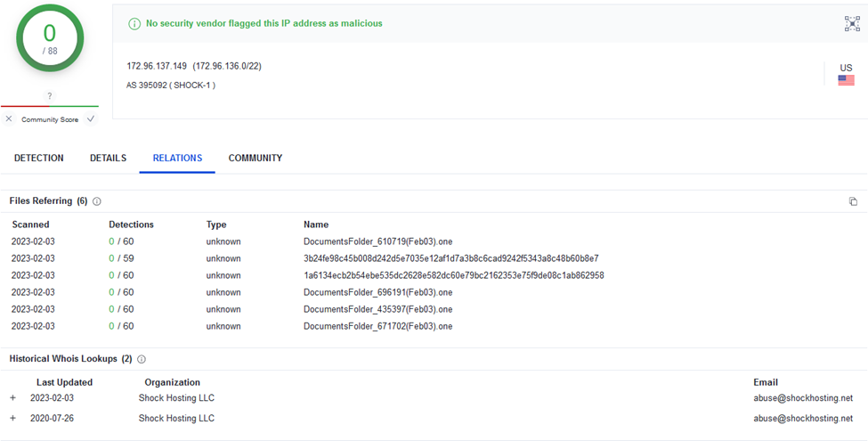Open the graph view icon at top right
Viewport: 868px width, 441px height.
click(x=852, y=23)
